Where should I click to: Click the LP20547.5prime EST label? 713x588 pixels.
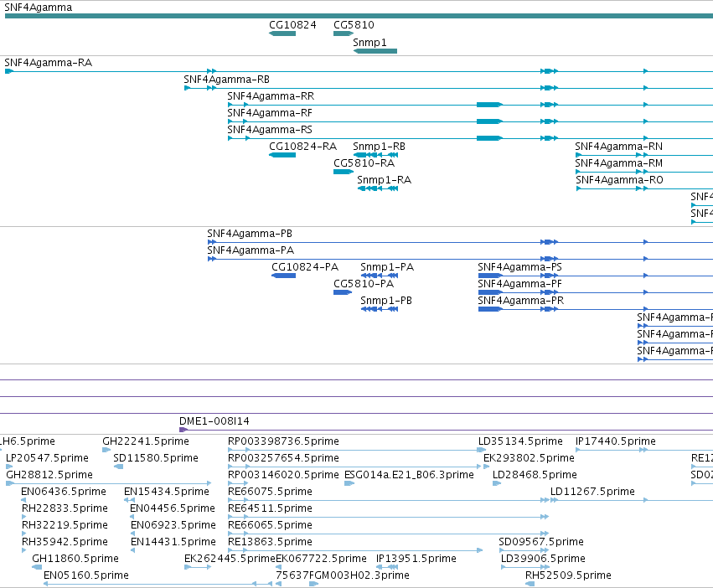tap(47, 458)
